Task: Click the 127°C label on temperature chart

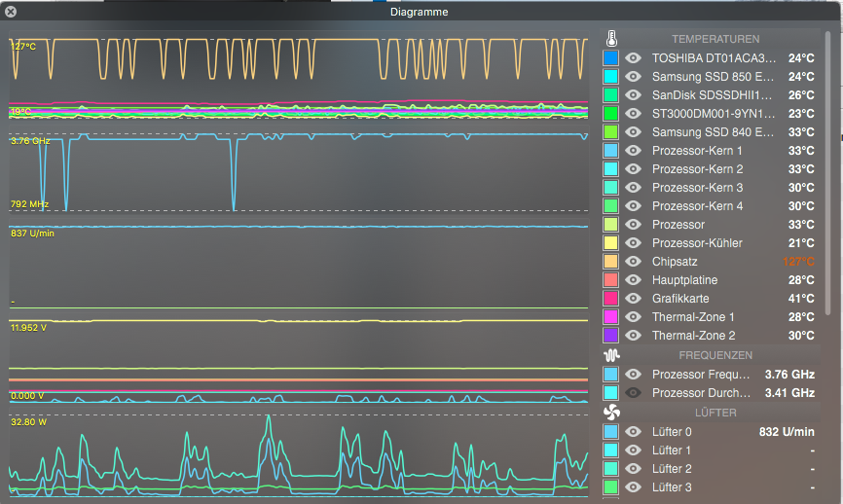Action: coord(23,47)
